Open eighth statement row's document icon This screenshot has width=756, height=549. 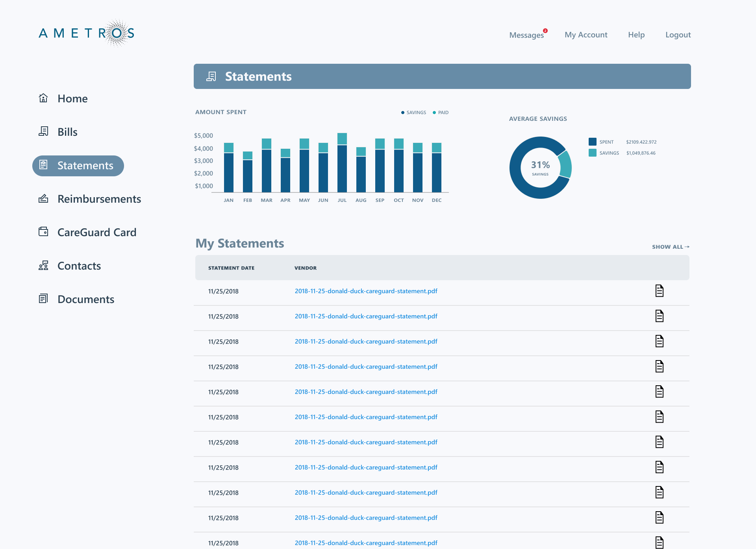(x=660, y=467)
